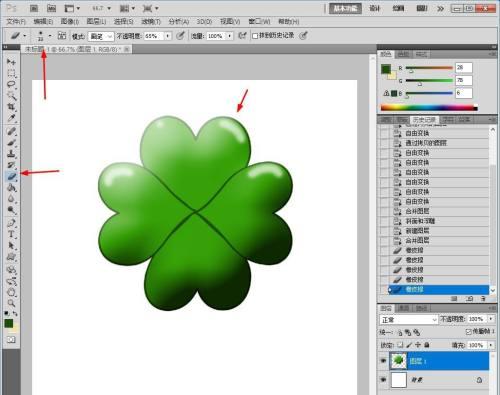Viewport: 500px width, 395px height.
Task: Select the Paint Bucket tool
Action: (11, 188)
